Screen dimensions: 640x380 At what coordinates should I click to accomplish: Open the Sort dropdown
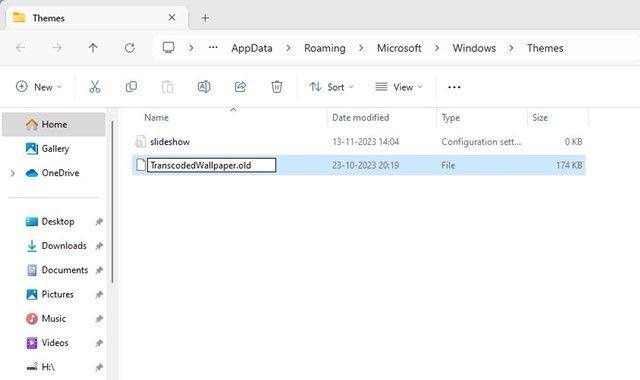coord(331,87)
